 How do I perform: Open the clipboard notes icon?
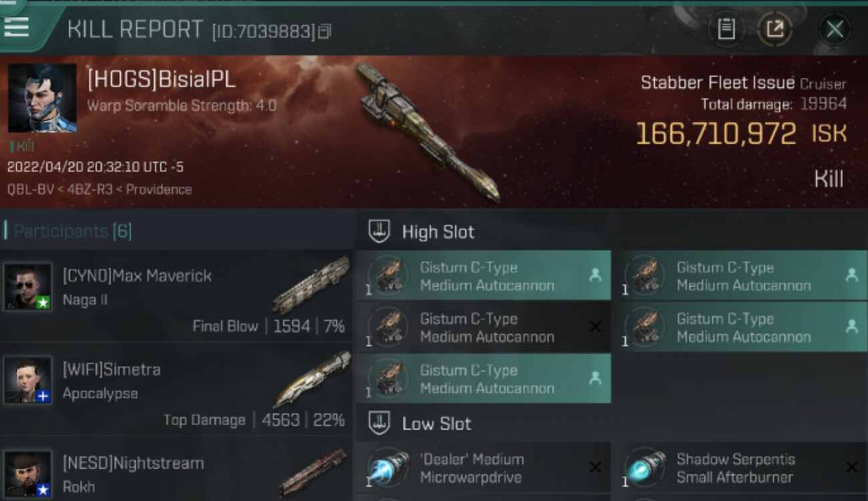coord(726,29)
